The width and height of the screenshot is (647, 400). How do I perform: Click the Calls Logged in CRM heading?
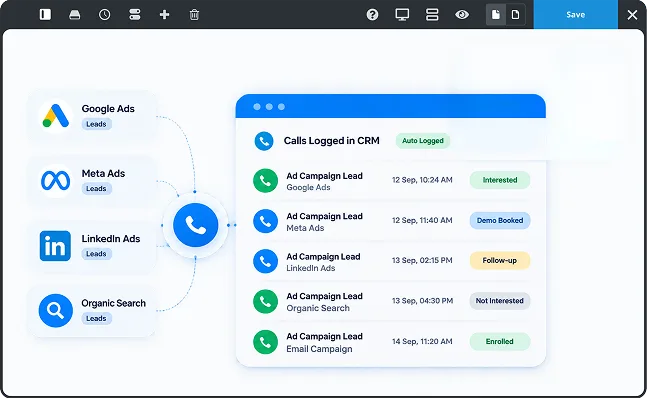pyautogui.click(x=332, y=141)
